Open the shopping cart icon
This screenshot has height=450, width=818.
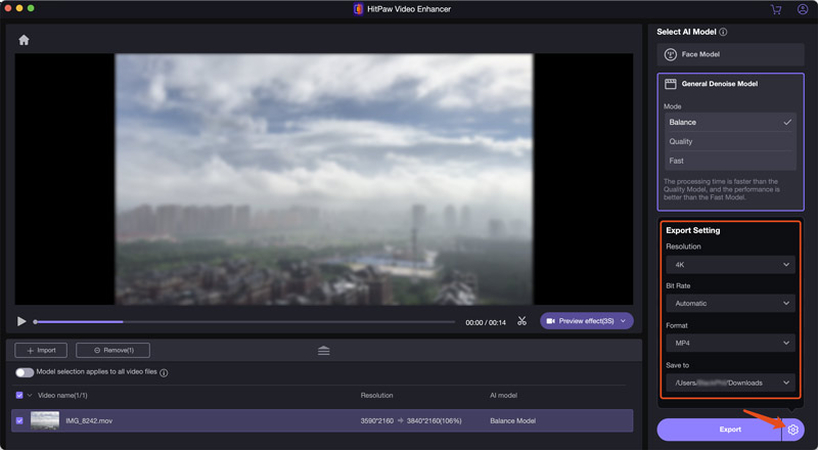point(776,9)
